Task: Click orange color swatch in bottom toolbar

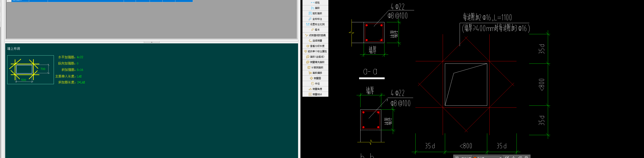Action: point(475,157)
